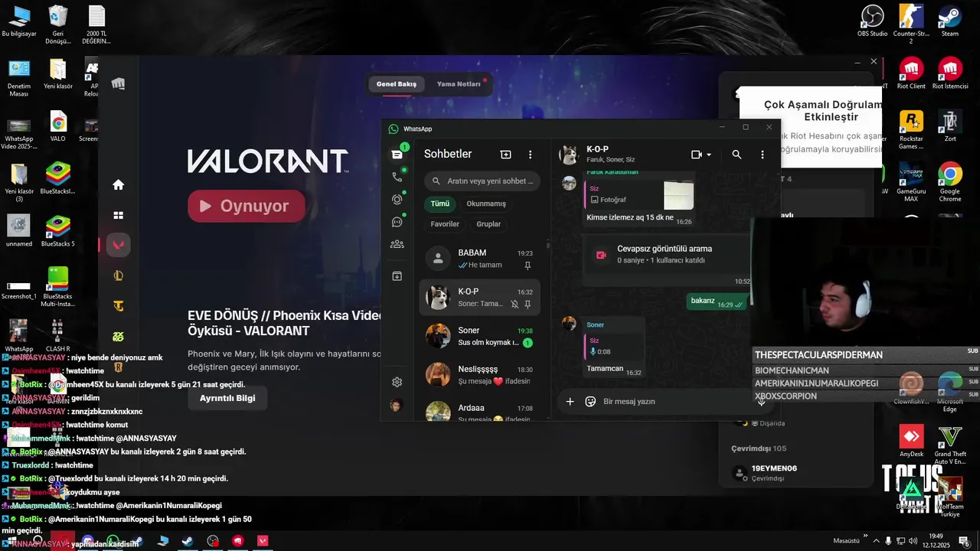This screenshot has height=551, width=980.
Task: Click the WhatsApp chat search field
Action: (x=482, y=181)
